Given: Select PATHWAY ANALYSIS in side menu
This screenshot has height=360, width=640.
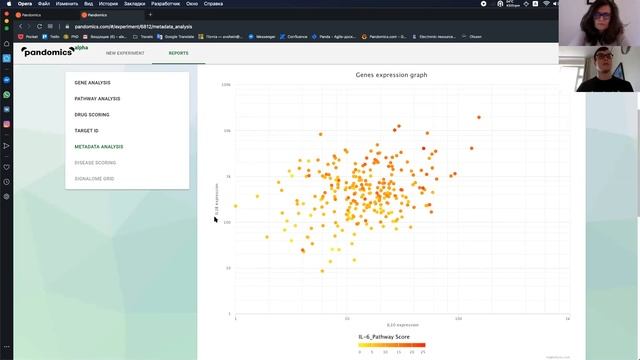Looking at the screenshot, I should (x=97, y=99).
